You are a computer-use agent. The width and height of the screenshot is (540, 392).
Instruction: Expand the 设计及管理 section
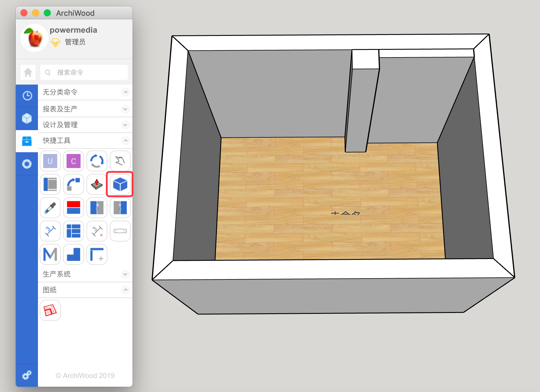click(125, 125)
